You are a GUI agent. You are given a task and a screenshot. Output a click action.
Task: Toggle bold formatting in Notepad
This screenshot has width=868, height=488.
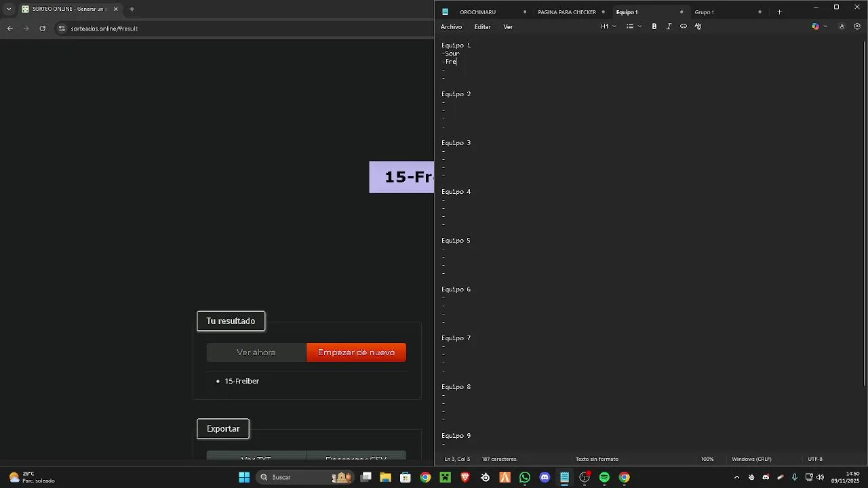tap(654, 26)
